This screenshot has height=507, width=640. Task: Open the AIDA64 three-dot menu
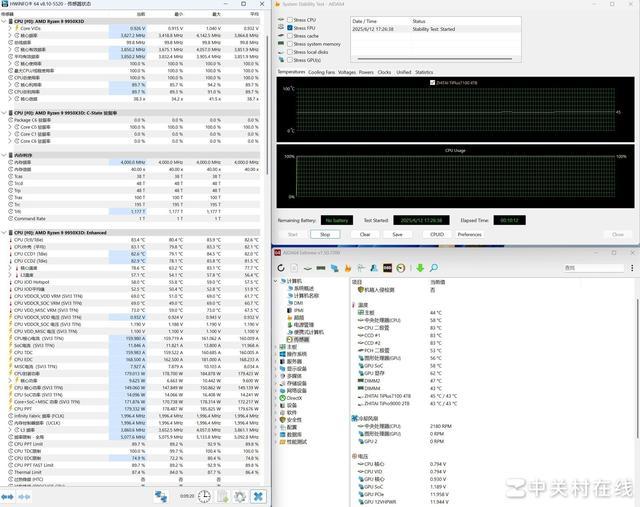pyautogui.click(x=632, y=268)
